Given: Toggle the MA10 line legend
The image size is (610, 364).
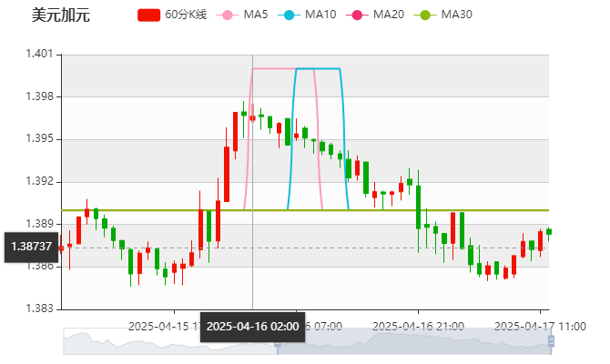Looking at the screenshot, I should 307,15.
